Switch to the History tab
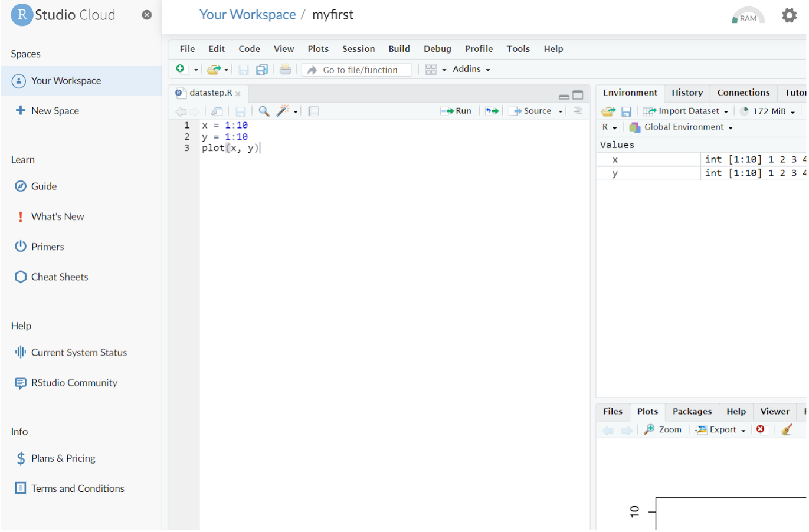 click(x=687, y=93)
